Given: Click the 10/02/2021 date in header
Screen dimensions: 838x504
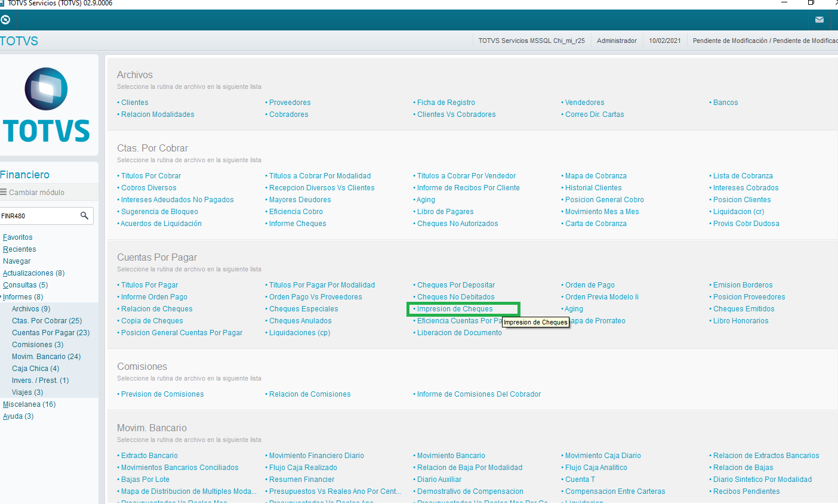Looking at the screenshot, I should [x=665, y=41].
